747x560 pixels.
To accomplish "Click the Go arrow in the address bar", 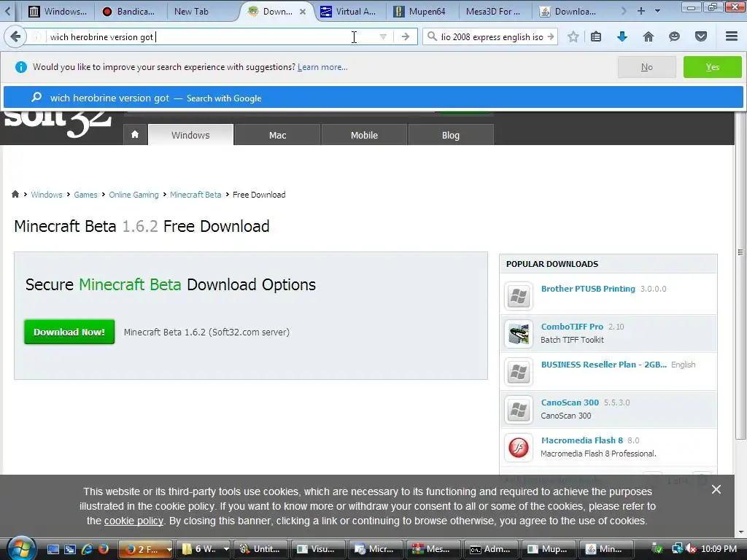I will point(405,36).
